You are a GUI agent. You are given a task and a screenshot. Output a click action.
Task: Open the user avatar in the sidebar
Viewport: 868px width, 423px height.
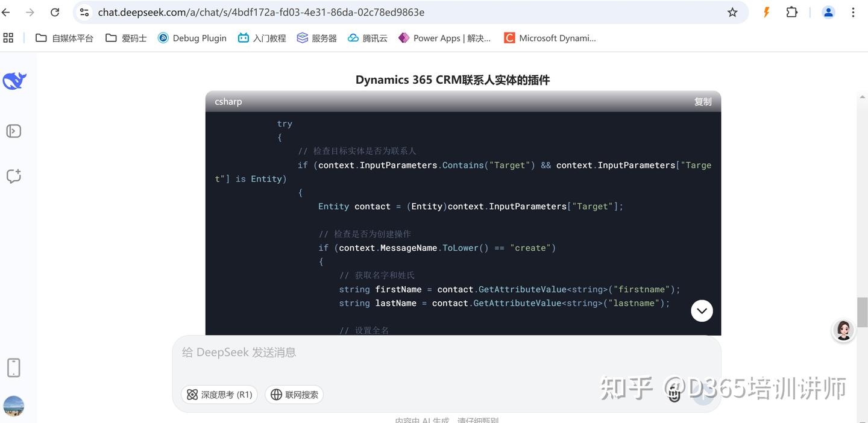(x=13, y=406)
